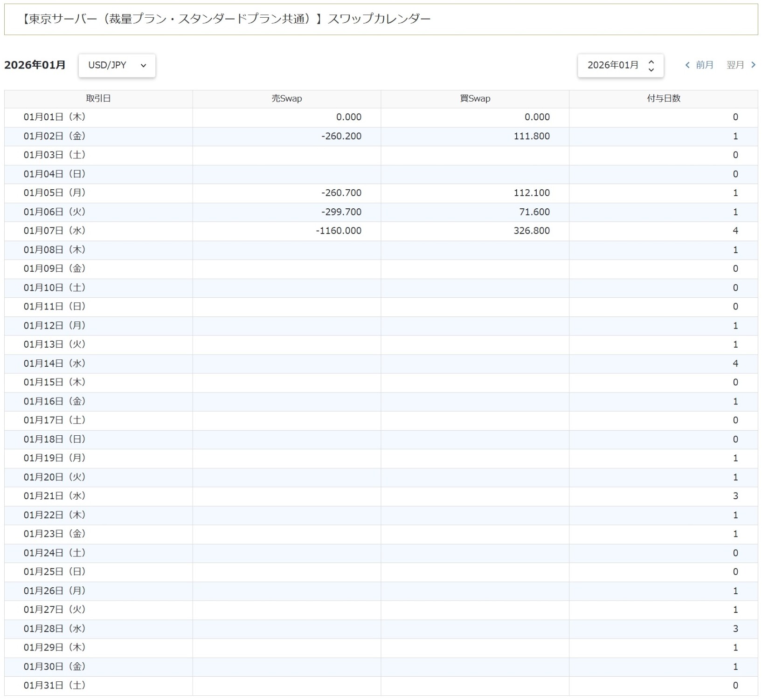Click the 売Swap column header
The width and height of the screenshot is (762, 700).
point(287,99)
